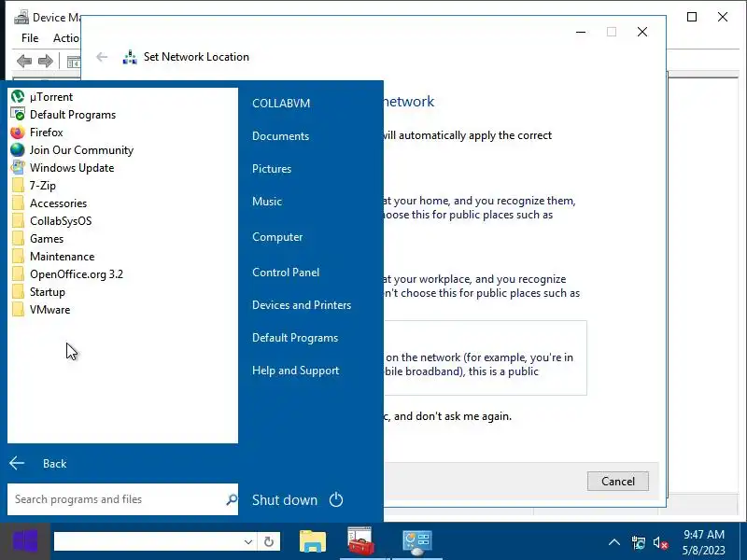Open Devices and Printers
This screenshot has height=560, width=747.
[302, 305]
